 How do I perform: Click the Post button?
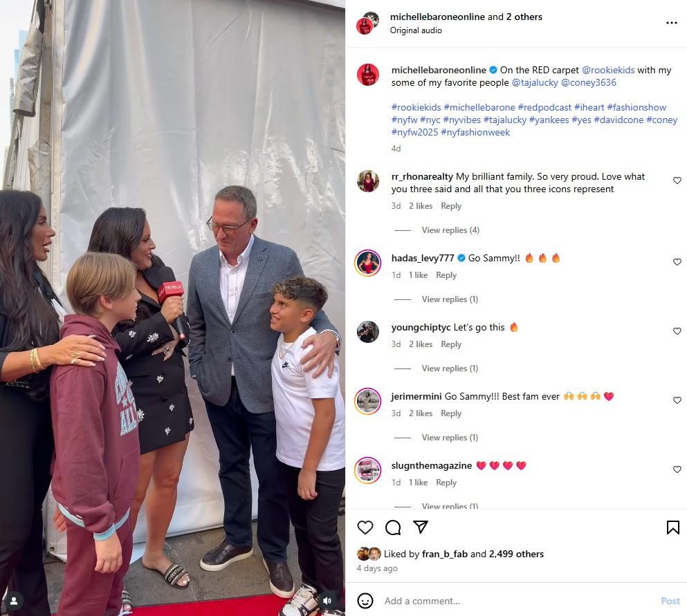click(x=670, y=601)
